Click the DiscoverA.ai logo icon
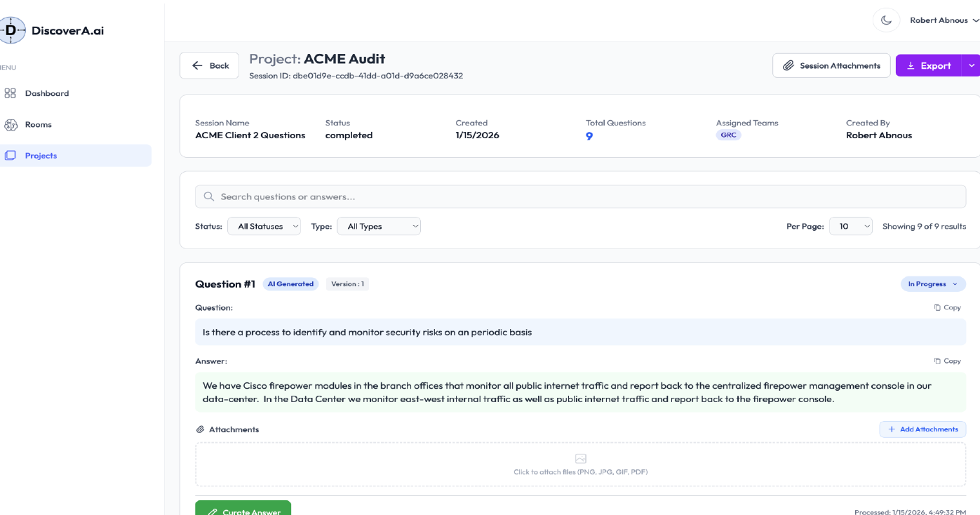 (12, 30)
